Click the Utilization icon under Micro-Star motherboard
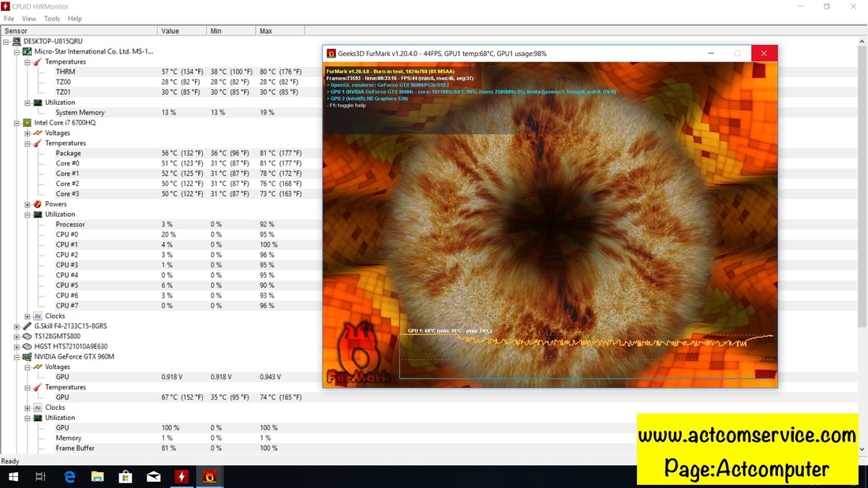Viewport: 868px width, 488px height. [x=38, y=102]
